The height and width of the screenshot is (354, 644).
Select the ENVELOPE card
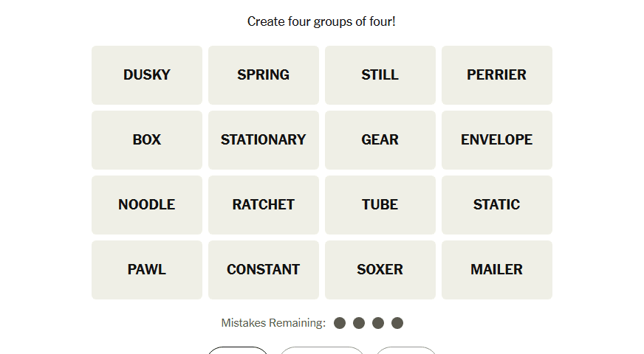497,140
